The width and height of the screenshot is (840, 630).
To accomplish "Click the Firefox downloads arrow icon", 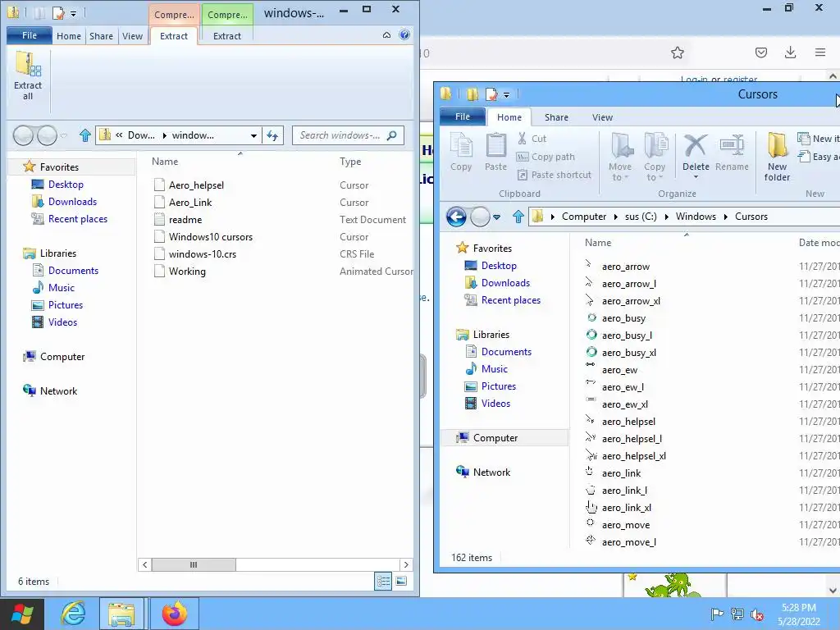I will [x=790, y=52].
